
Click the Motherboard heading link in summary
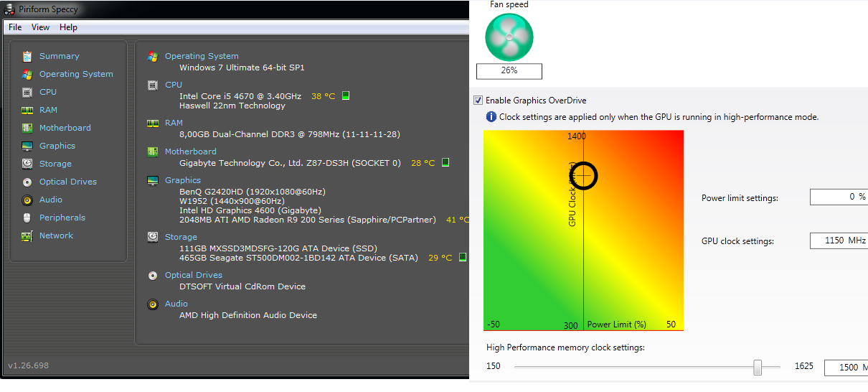[x=190, y=151]
